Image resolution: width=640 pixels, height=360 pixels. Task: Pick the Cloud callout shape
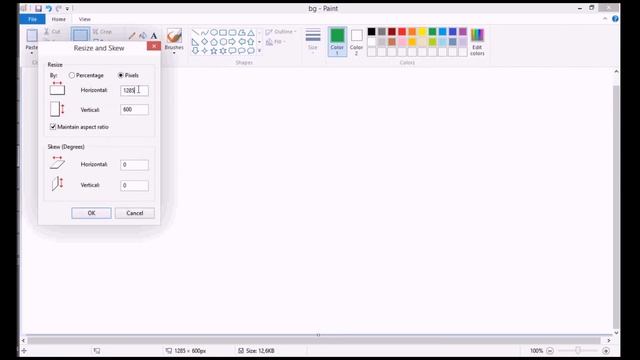(251, 51)
